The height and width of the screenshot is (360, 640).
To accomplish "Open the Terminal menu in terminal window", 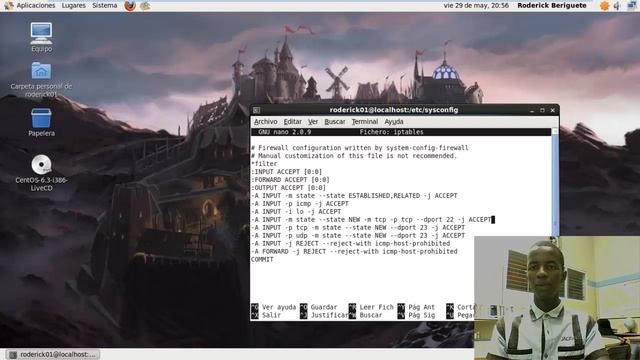I will pyautogui.click(x=365, y=122).
